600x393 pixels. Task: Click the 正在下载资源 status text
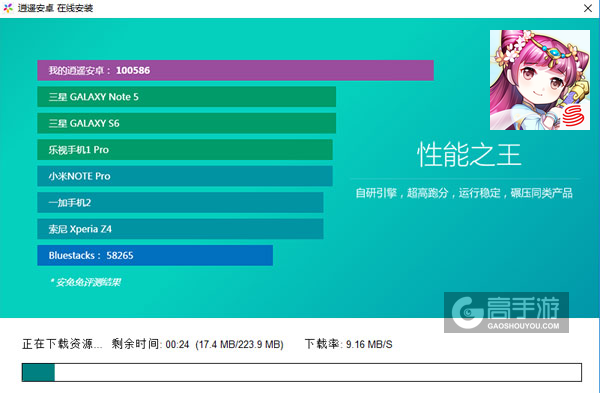62,344
